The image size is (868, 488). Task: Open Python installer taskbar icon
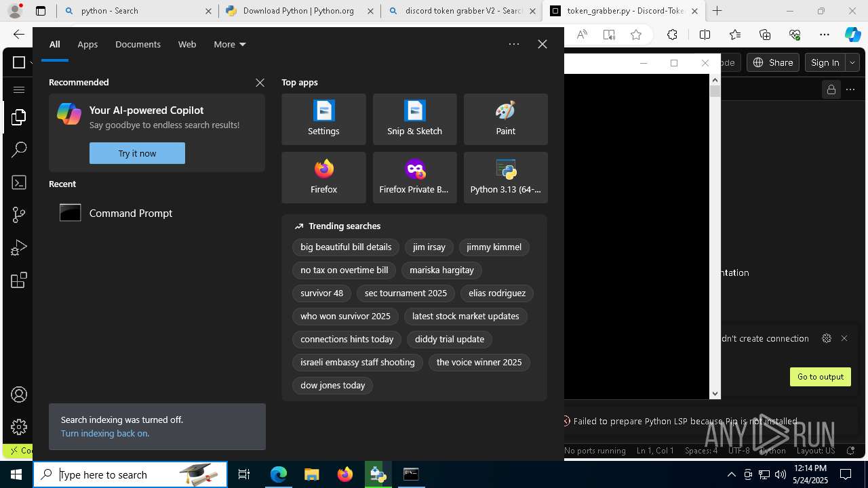click(378, 474)
